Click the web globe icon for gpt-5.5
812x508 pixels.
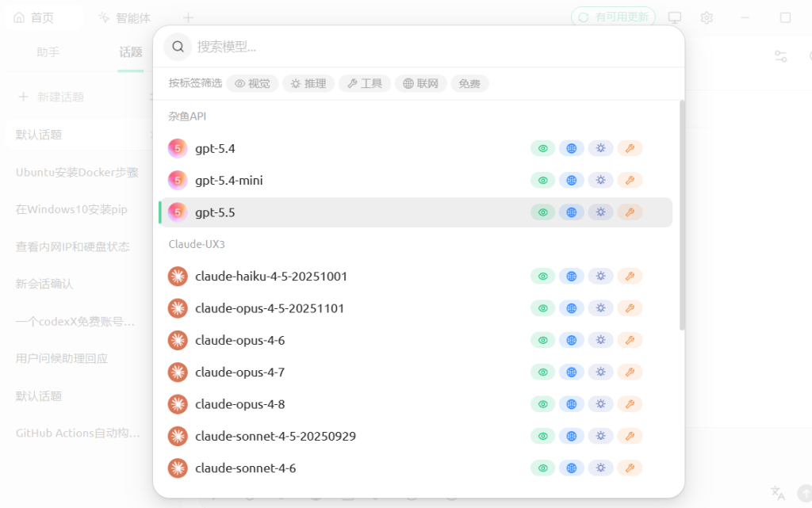(572, 212)
